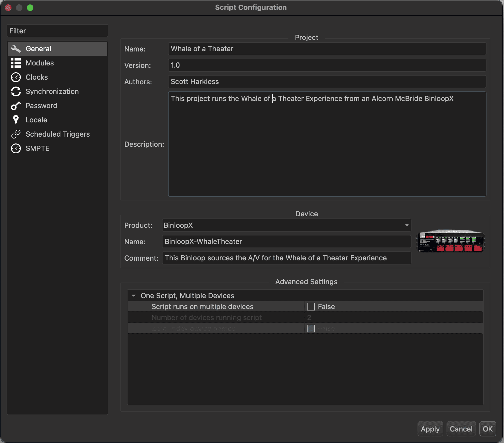Click the Scheduled Triggers icon
This screenshot has height=443, width=504.
coord(16,134)
